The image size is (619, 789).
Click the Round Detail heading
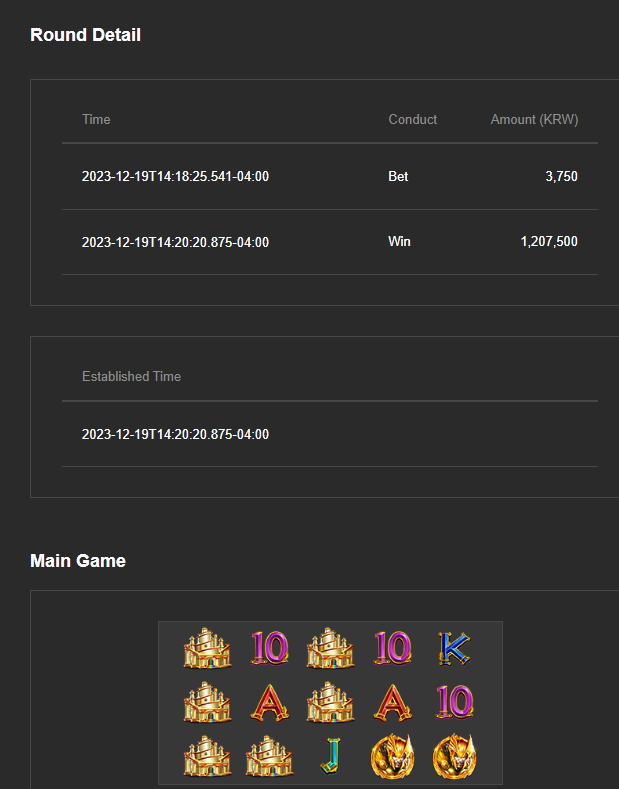point(86,35)
